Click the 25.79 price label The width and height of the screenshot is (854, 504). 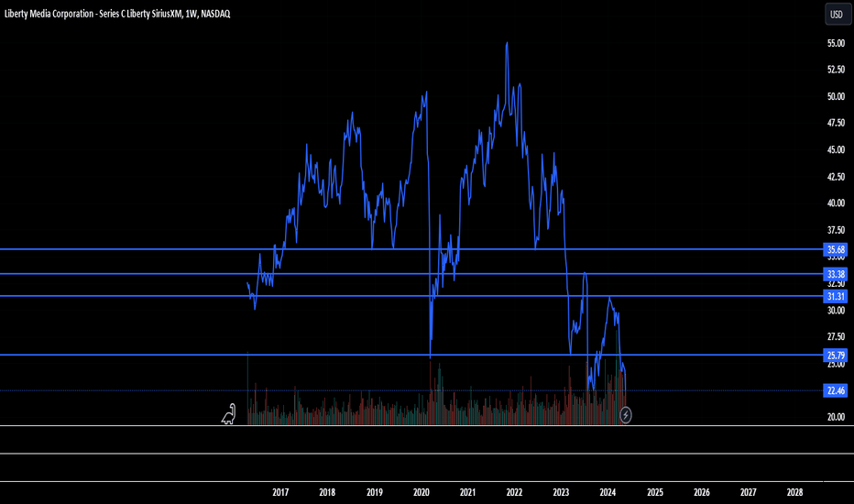(836, 356)
